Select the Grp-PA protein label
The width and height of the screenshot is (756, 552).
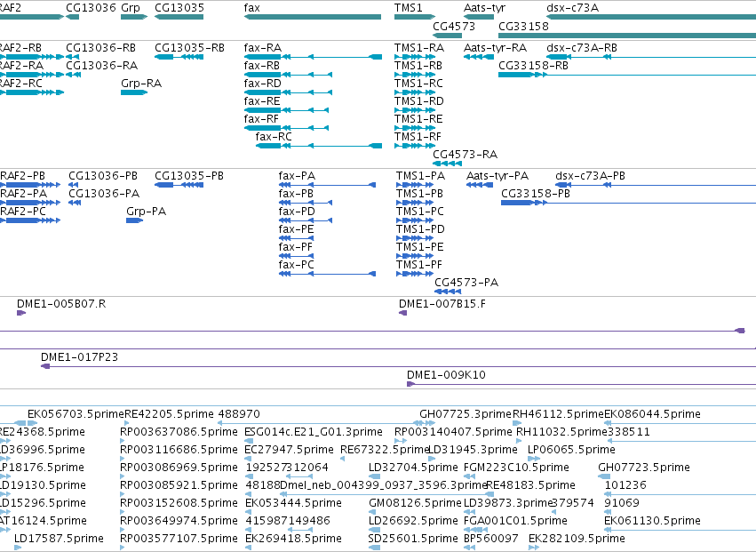point(146,212)
